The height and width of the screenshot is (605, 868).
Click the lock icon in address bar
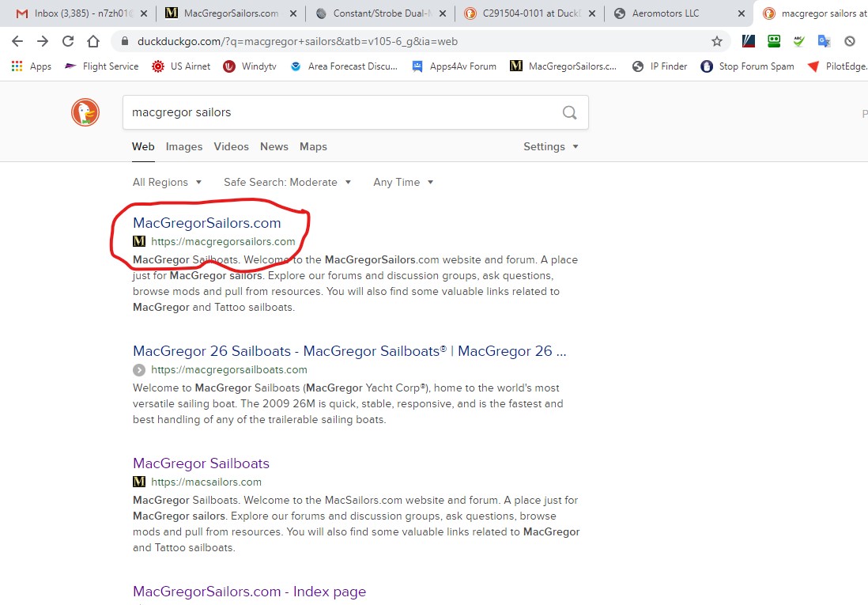click(125, 41)
